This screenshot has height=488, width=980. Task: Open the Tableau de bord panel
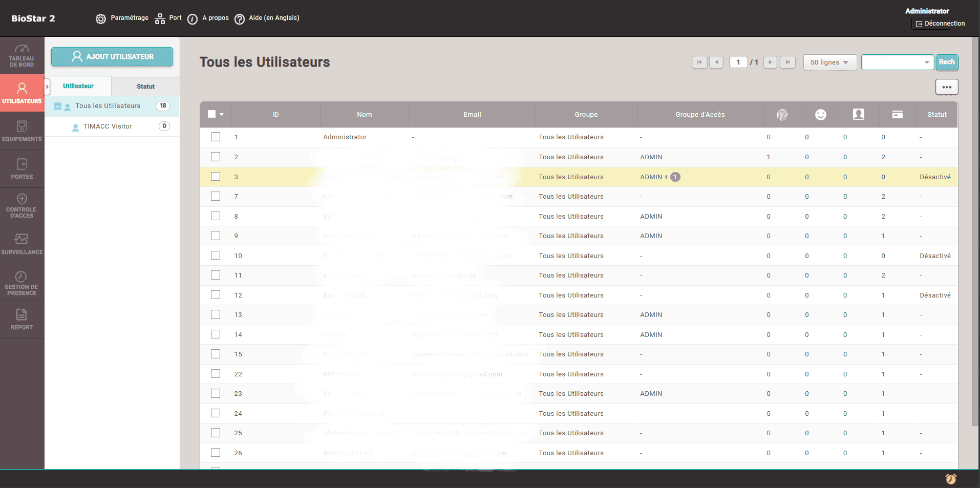point(22,55)
